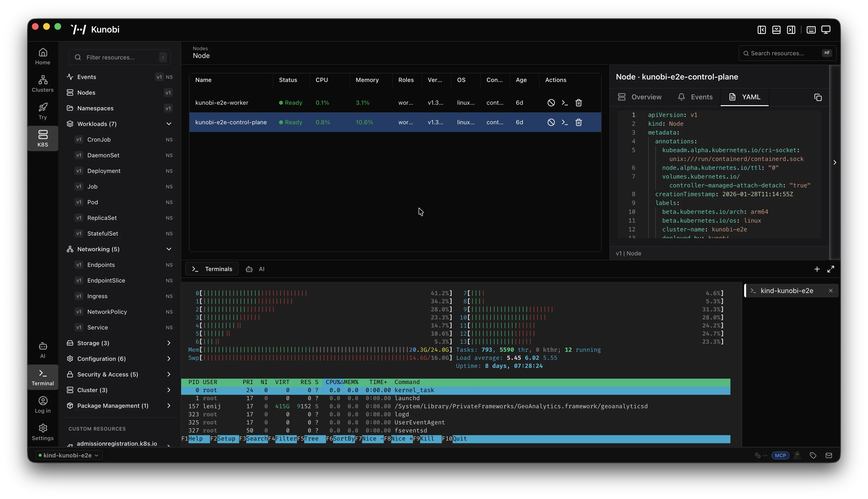The image size is (868, 499).
Task: Open the K8S resources panel in the sidebar
Action: click(43, 138)
